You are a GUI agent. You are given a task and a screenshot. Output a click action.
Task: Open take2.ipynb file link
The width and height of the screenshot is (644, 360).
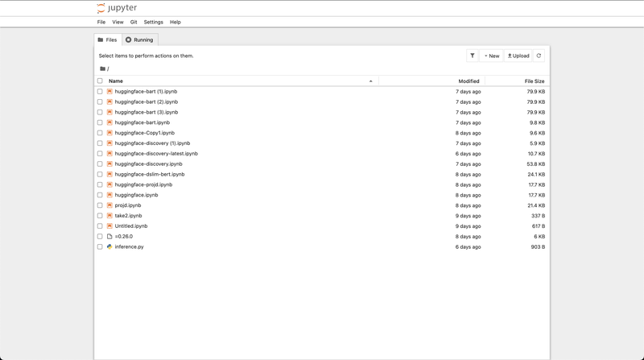pos(128,216)
